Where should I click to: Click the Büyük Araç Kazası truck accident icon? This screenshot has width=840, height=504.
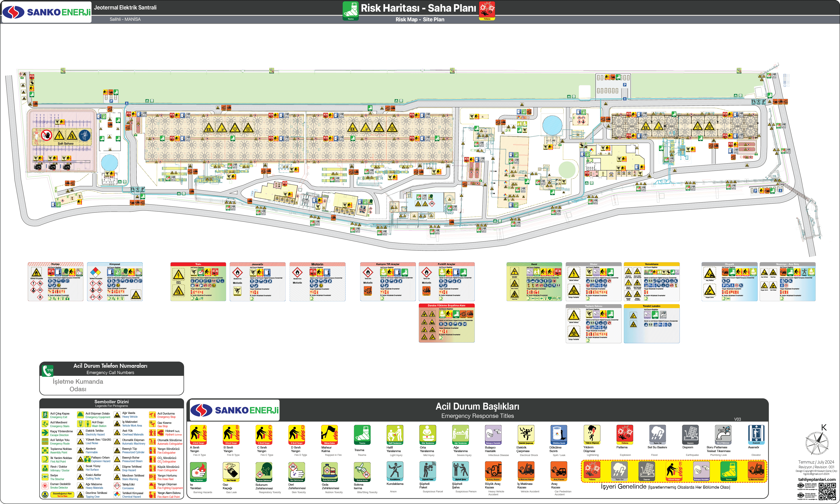pos(493,471)
